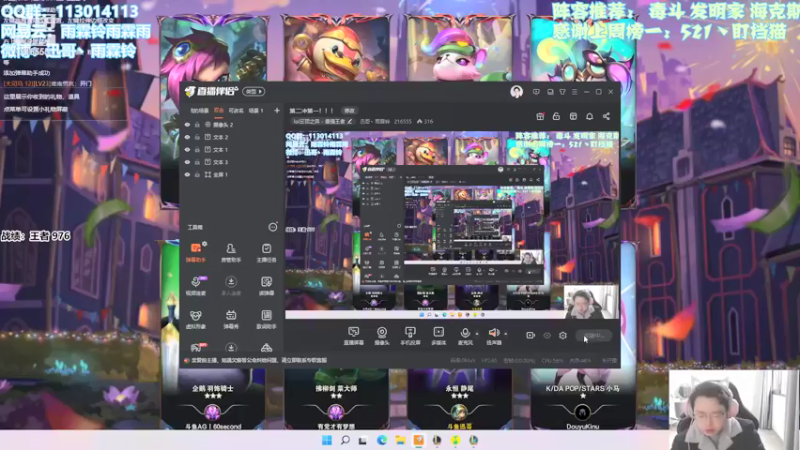Screen dimensions: 800x450
Task: Open File Explorer from taskbar
Action: click(x=400, y=440)
